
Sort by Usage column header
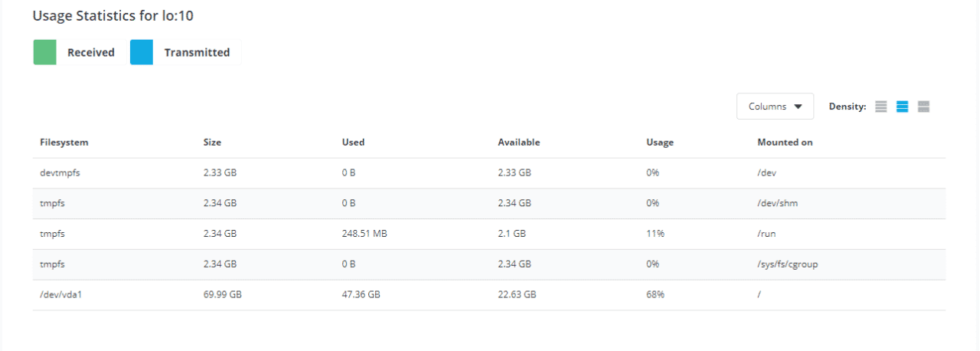659,143
